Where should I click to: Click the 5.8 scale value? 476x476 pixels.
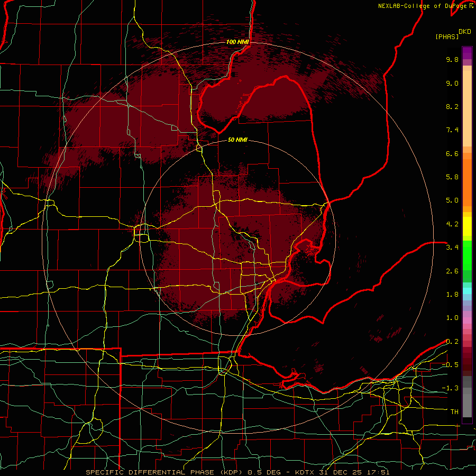[x=452, y=177]
